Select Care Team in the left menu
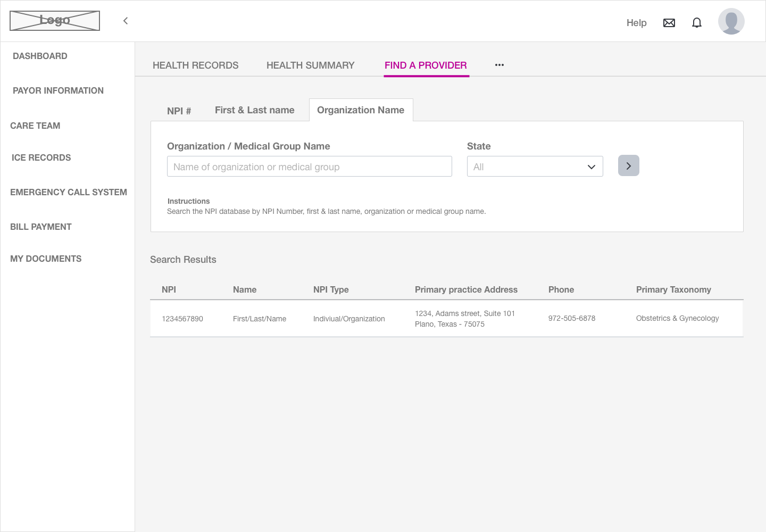The height and width of the screenshot is (532, 766). tap(35, 126)
